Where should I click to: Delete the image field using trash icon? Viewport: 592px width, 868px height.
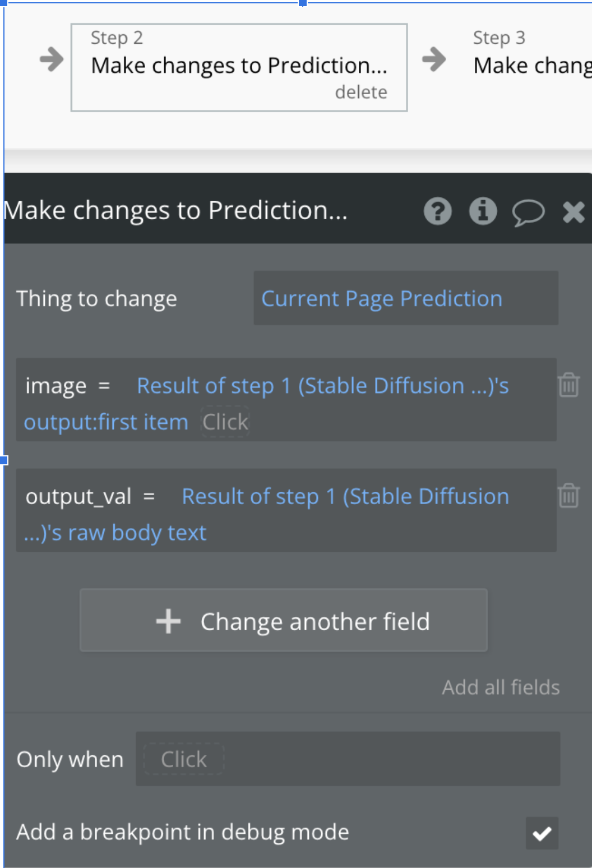[568, 385]
